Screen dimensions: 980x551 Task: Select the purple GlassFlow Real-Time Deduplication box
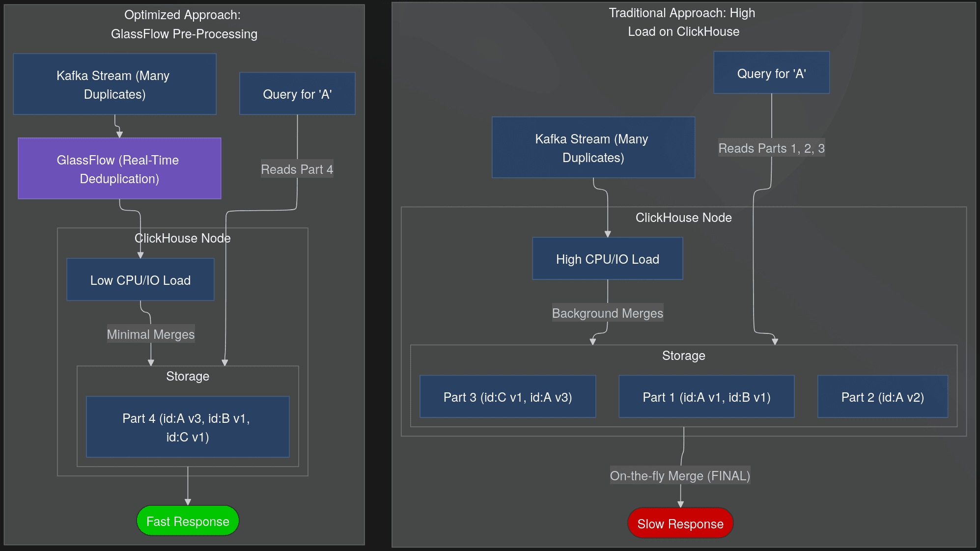pos(119,169)
